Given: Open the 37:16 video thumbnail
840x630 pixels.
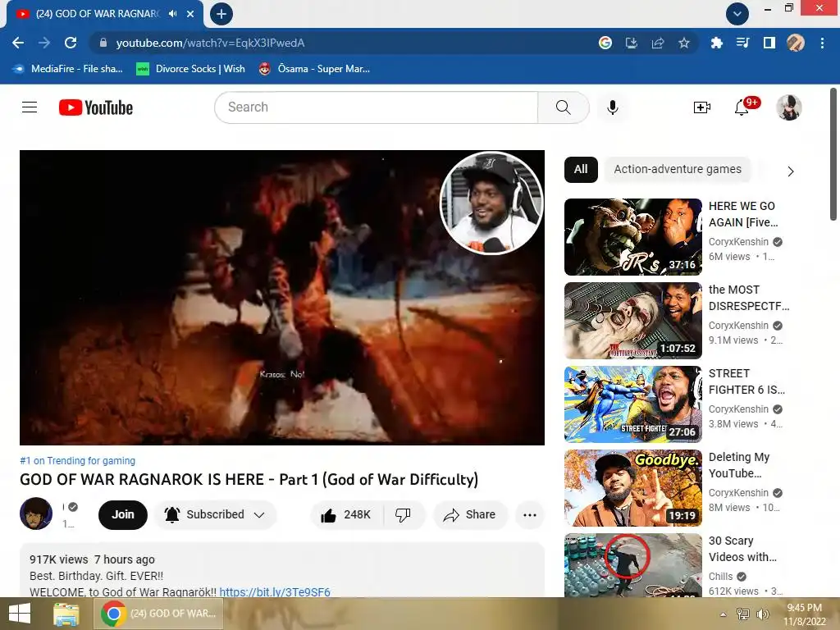Looking at the screenshot, I should click(x=632, y=237).
